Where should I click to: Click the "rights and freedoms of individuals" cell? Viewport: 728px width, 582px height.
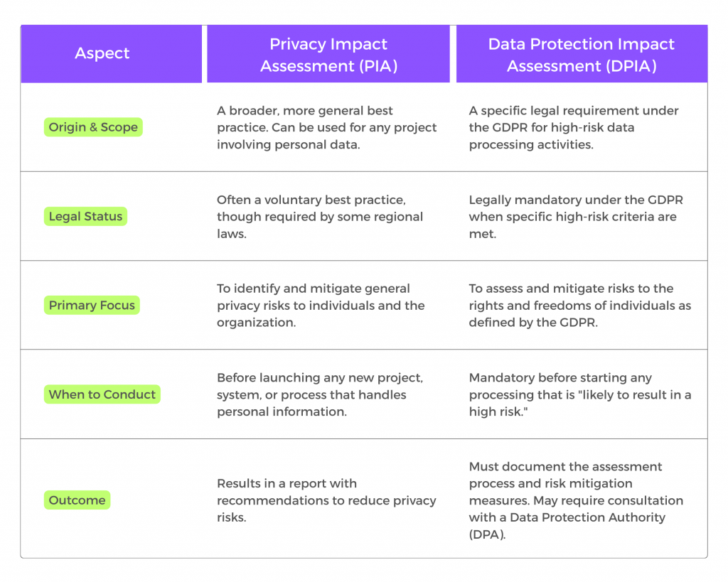pos(579,306)
